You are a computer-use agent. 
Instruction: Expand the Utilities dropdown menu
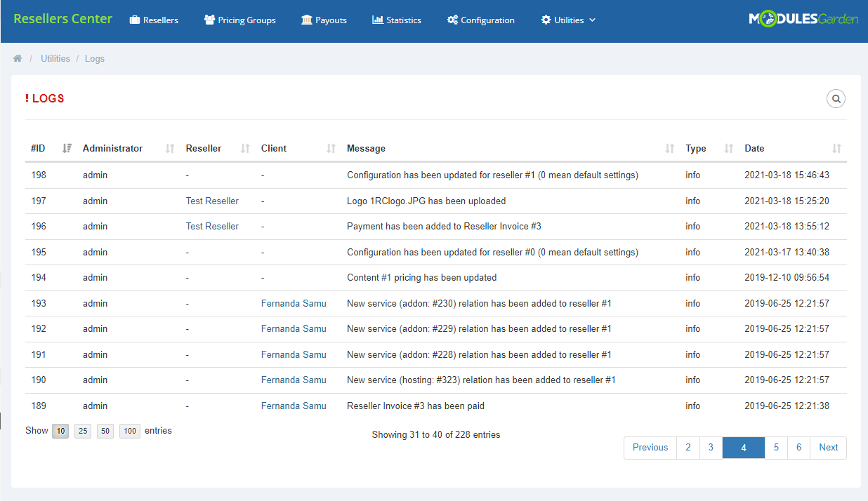568,20
